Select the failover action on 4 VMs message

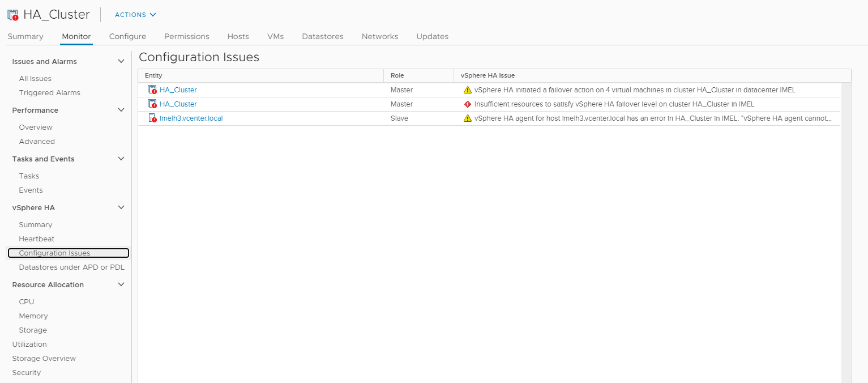coord(635,90)
